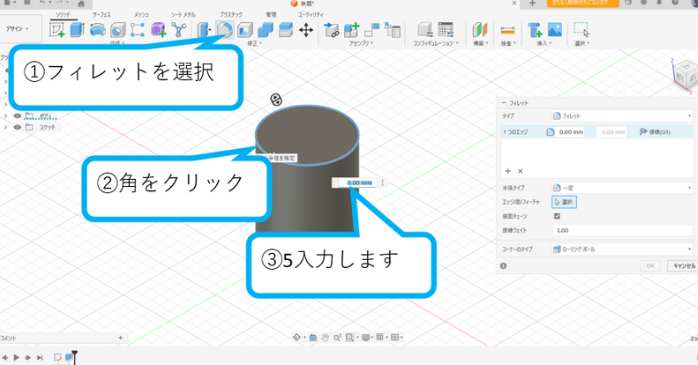Click the 選択 button for edges
The image size is (698, 365).
(564, 202)
